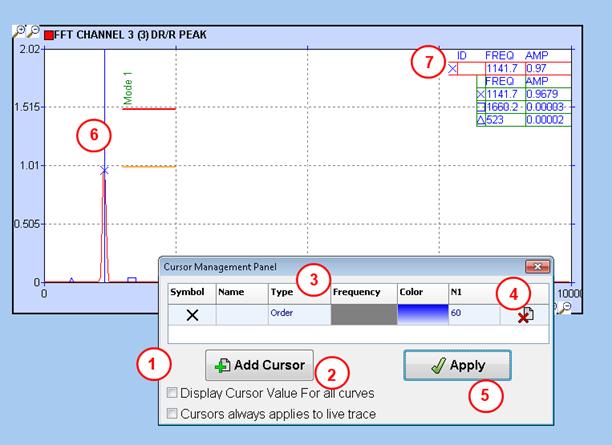Click the 0.97 amplitude value in the red table
The image size is (612, 445).
(536, 68)
